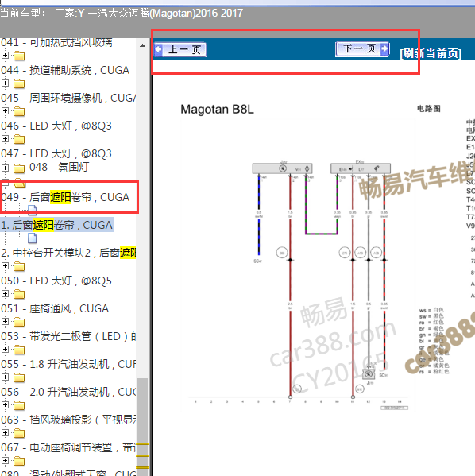
Task: Expand the 050 - LED 大灯 @8Q5 plus box
Action: point(5,266)
